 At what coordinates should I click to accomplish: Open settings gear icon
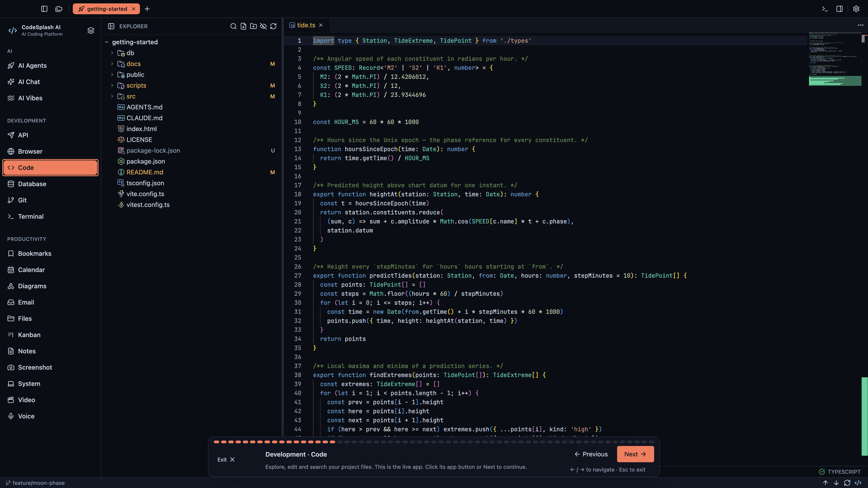click(856, 9)
